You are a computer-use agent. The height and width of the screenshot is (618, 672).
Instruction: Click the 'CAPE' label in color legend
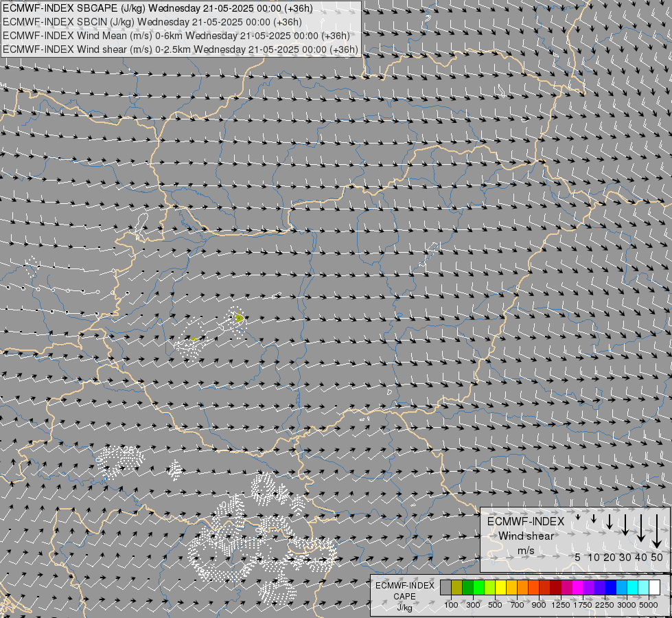coord(404,597)
